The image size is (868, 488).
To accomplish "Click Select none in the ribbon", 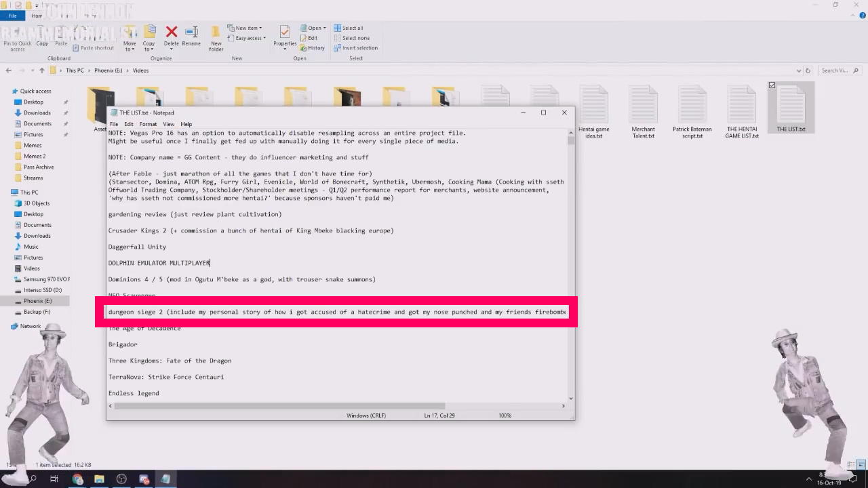I will (x=352, y=38).
